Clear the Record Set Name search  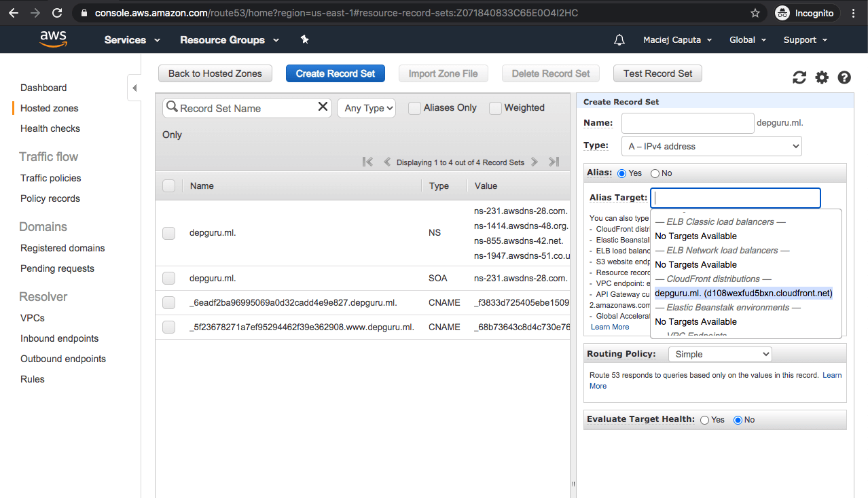pyautogui.click(x=323, y=107)
